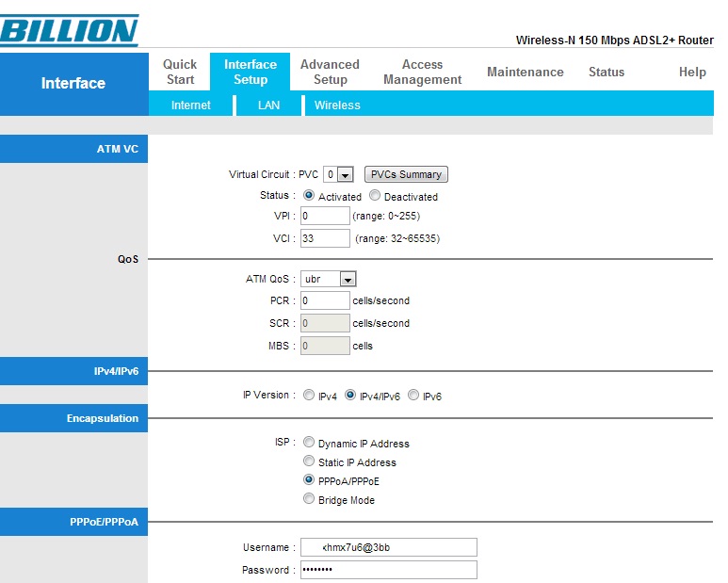728x583 pixels.
Task: Click the VCI input field
Action: click(x=325, y=238)
